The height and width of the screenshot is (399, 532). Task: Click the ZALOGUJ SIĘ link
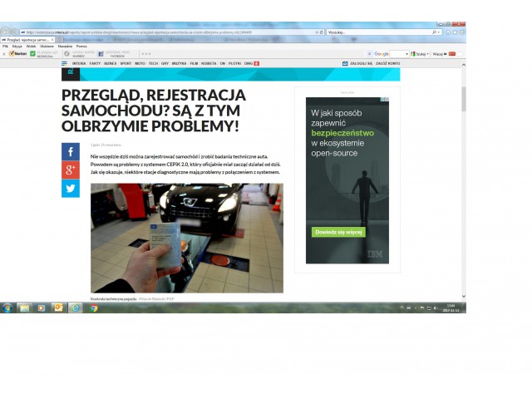[358, 63]
